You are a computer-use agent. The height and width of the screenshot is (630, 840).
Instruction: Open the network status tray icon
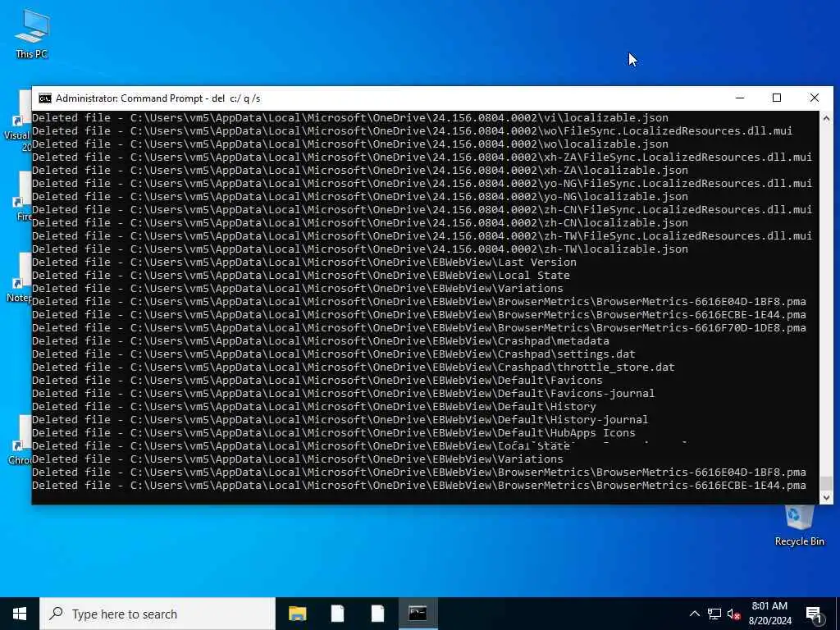click(x=714, y=614)
